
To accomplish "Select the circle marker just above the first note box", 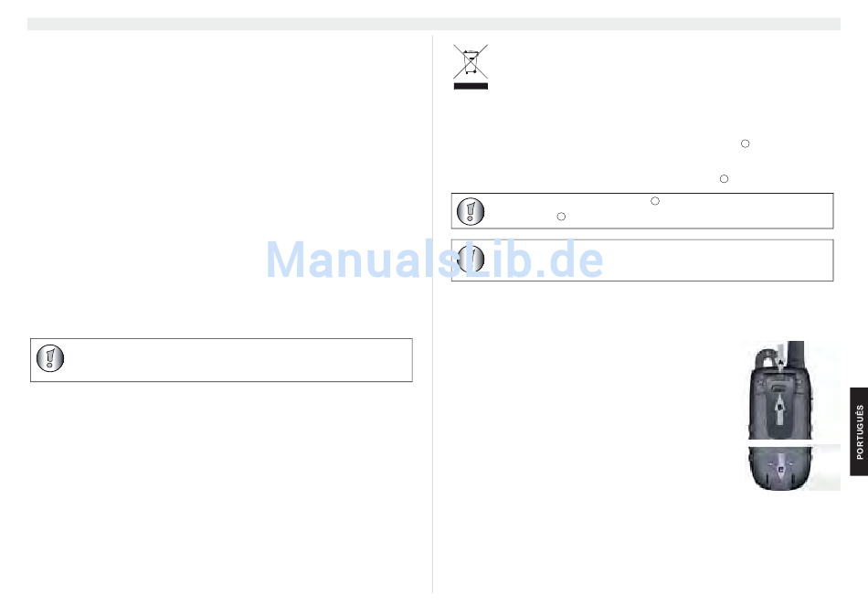I will click(724, 179).
